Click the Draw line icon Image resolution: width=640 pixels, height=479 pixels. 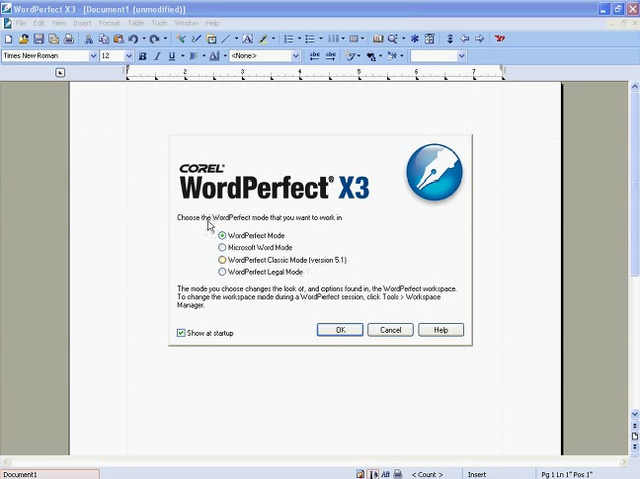coord(226,39)
